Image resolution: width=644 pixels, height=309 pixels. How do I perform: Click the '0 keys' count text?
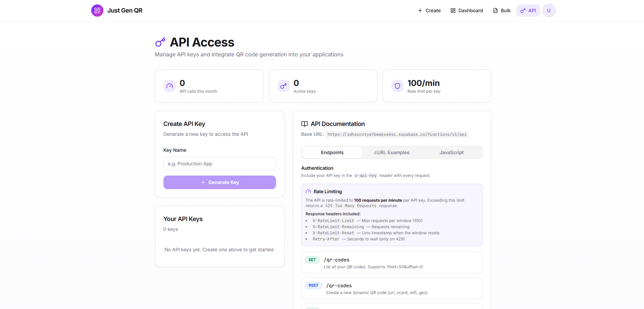tap(171, 229)
